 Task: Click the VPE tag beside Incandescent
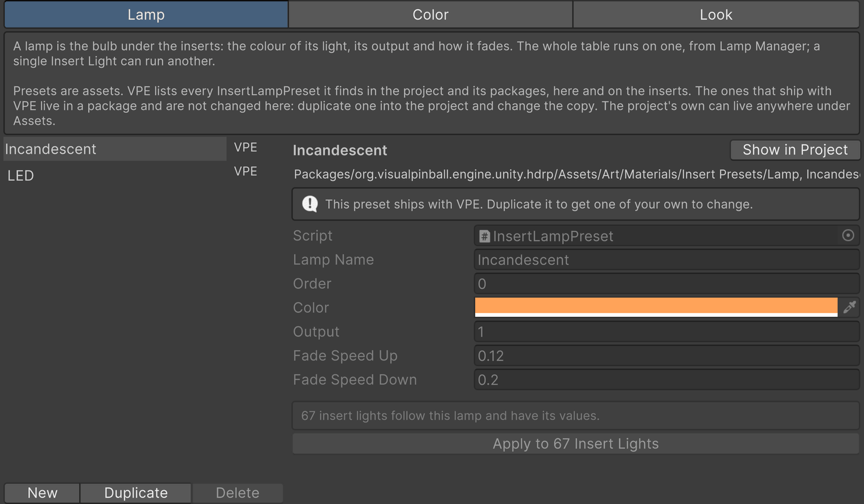245,148
